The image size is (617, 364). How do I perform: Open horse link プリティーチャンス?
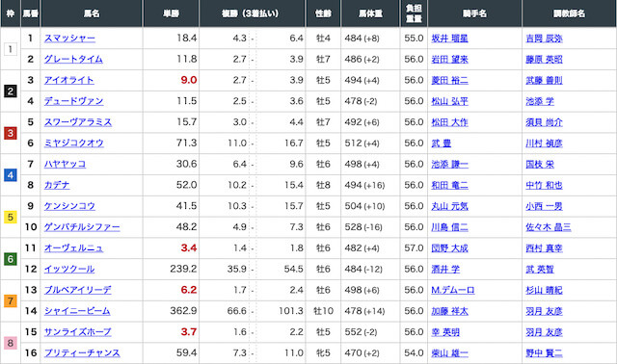[82, 353]
